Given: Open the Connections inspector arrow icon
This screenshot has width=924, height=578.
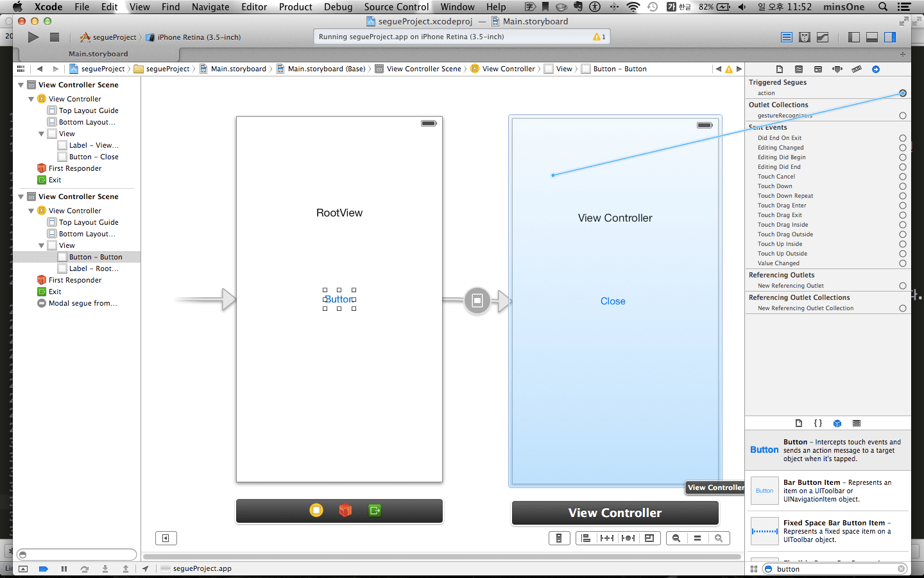Looking at the screenshot, I should [x=876, y=69].
